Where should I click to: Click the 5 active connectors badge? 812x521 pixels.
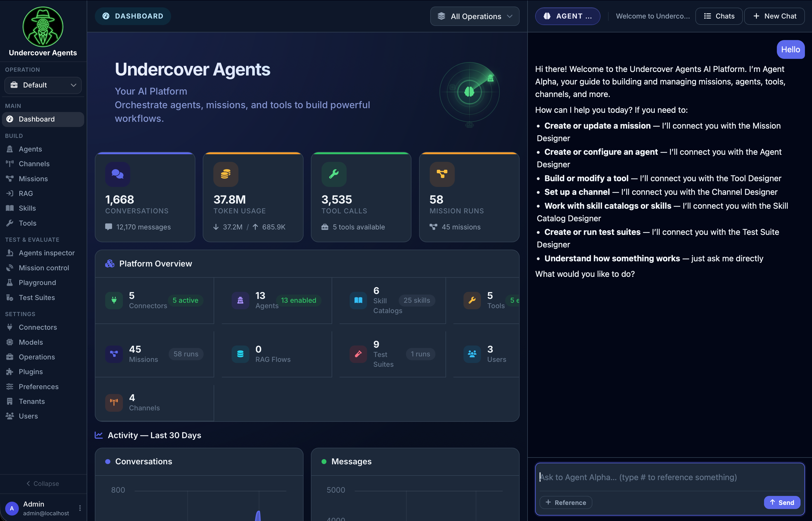pyautogui.click(x=185, y=300)
